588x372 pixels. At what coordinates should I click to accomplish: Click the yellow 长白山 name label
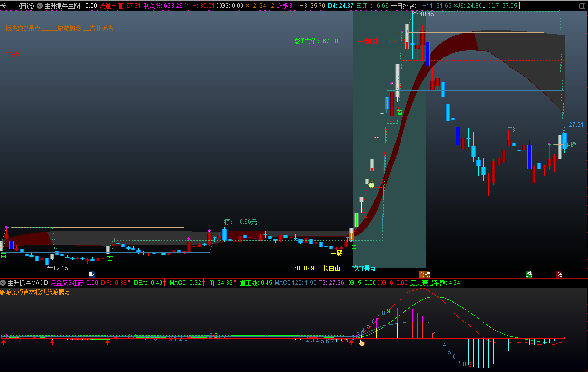coord(331,268)
